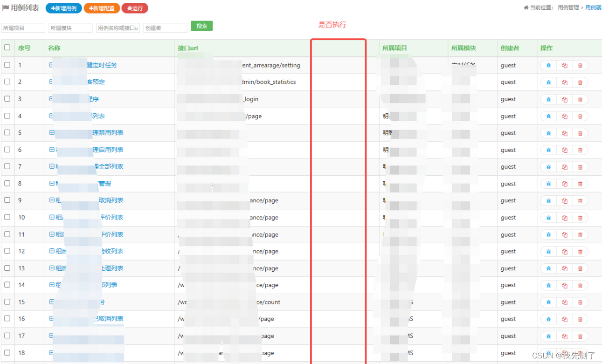This screenshot has width=602, height=364.
Task: Delete the test case in row 5
Action: (580, 133)
